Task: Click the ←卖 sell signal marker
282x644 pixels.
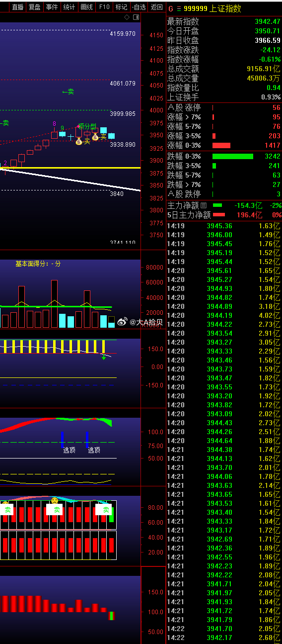Action: (x=68, y=92)
